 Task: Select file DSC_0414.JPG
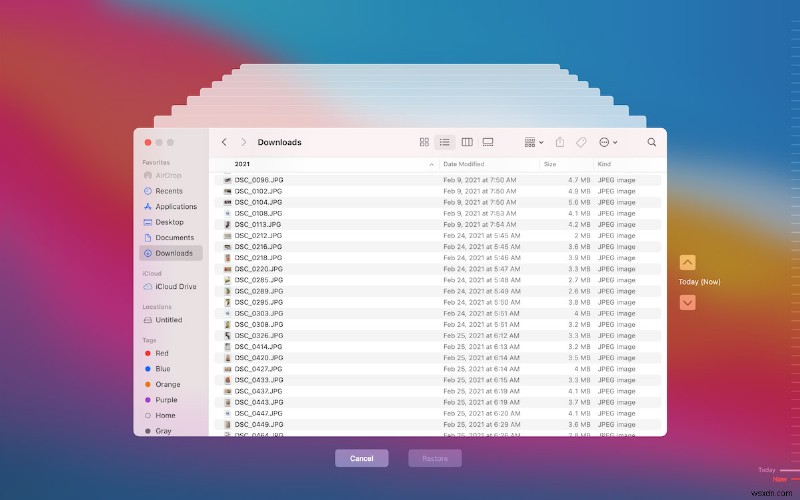[438, 346]
